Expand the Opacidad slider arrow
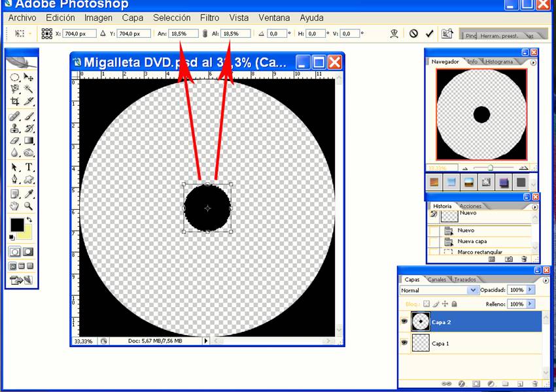556x392 pixels. [530, 290]
